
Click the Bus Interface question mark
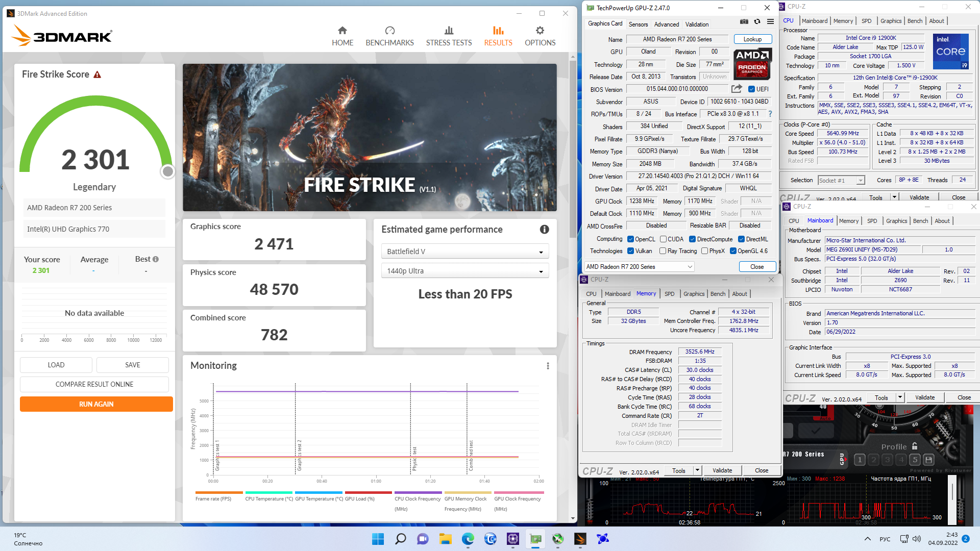(770, 114)
